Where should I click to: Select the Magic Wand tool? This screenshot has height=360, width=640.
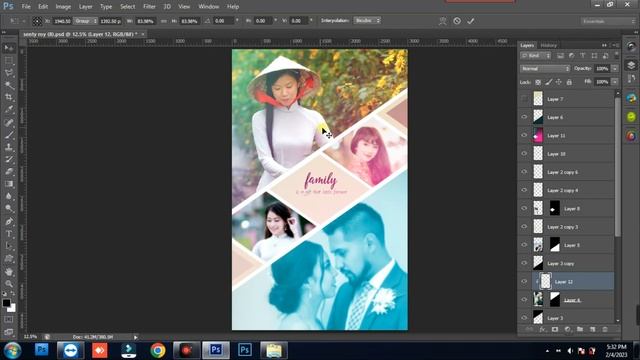point(9,85)
